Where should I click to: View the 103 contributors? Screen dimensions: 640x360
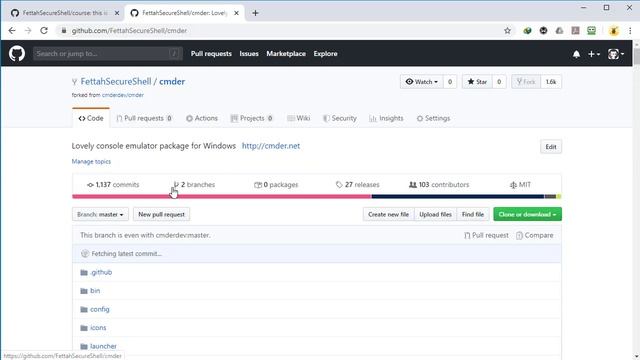(x=439, y=184)
